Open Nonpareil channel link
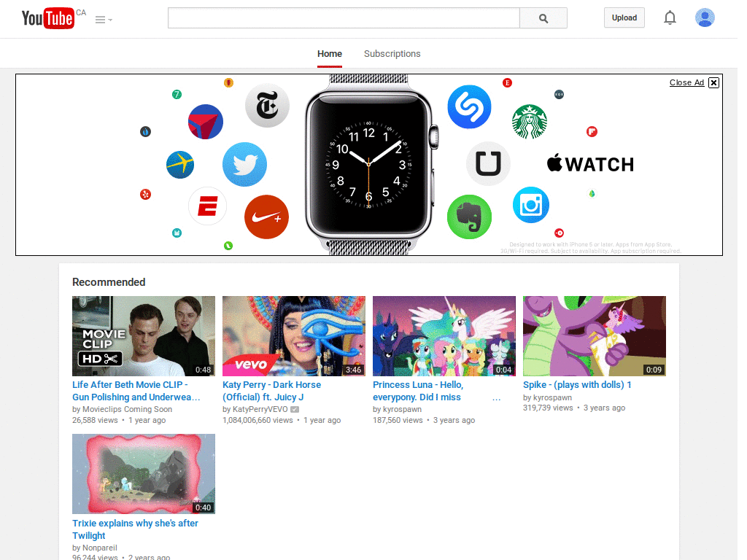The image size is (747, 560). coord(99,548)
